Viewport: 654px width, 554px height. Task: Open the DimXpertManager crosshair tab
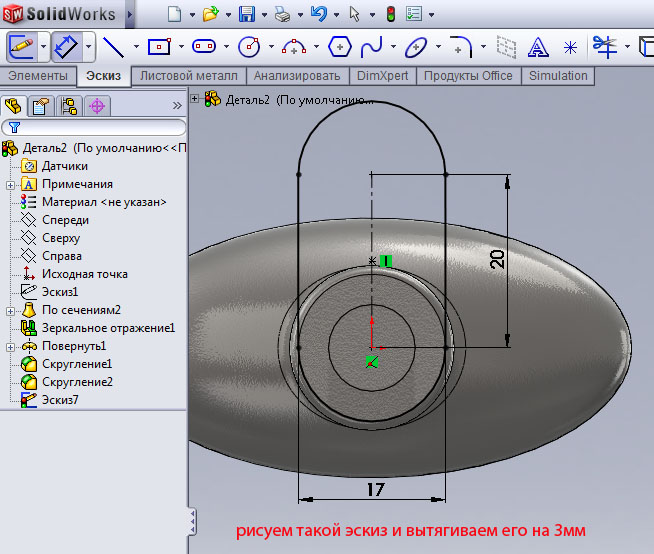pyautogui.click(x=97, y=106)
